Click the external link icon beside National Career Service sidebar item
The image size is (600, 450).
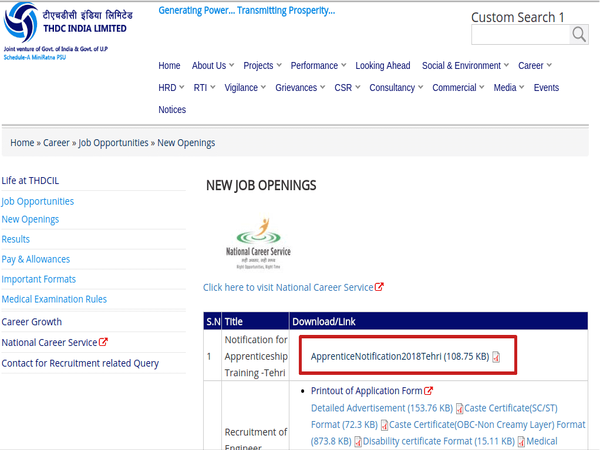tap(103, 342)
